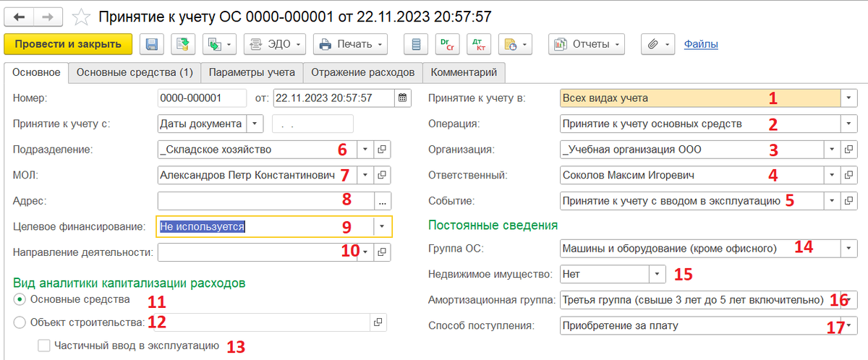Open the Комментарий tab
The width and height of the screenshot is (868, 360).
click(x=464, y=72)
